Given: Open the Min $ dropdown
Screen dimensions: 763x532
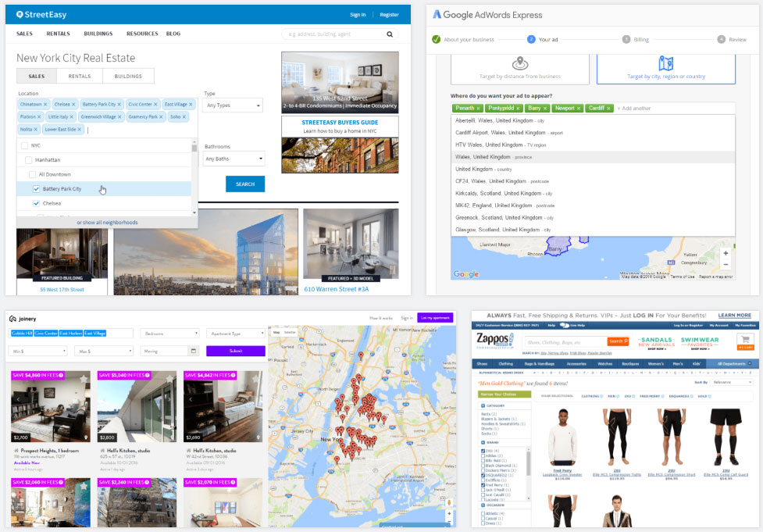Looking at the screenshot, I should [x=37, y=351].
